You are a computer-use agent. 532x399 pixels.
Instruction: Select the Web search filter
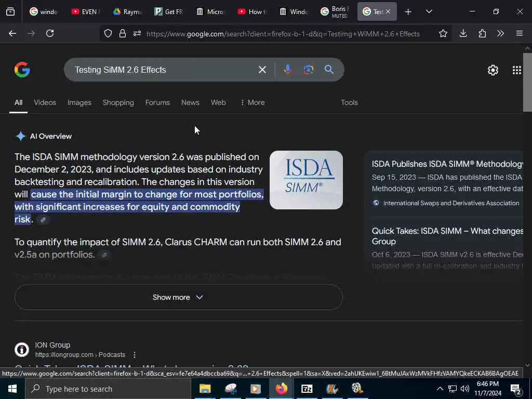[x=218, y=102]
